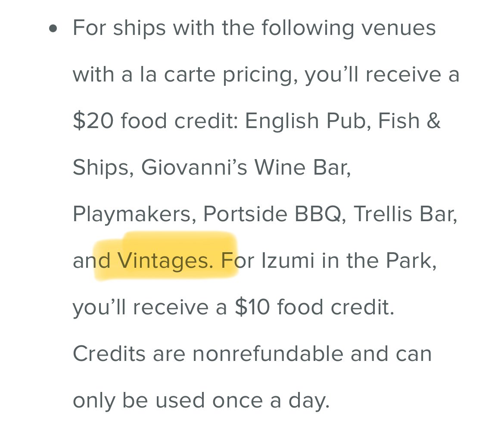Click Izumi in the Park text
The width and height of the screenshot is (504, 423).
pyautogui.click(x=349, y=260)
